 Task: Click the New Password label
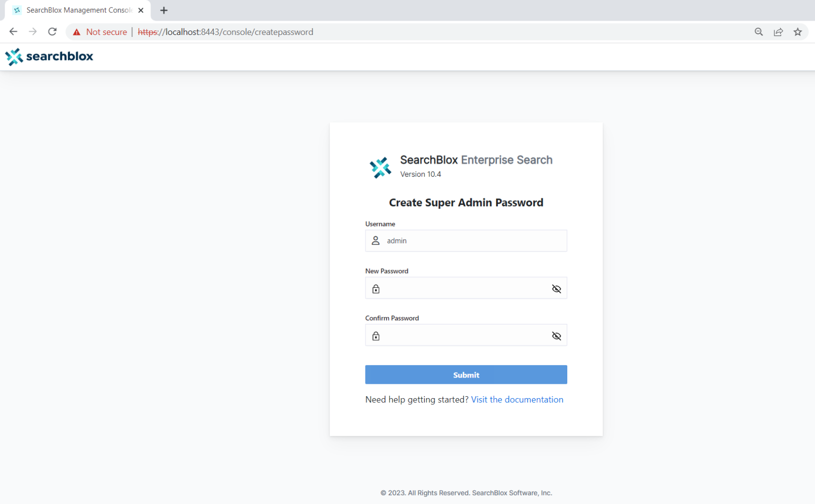click(x=387, y=271)
